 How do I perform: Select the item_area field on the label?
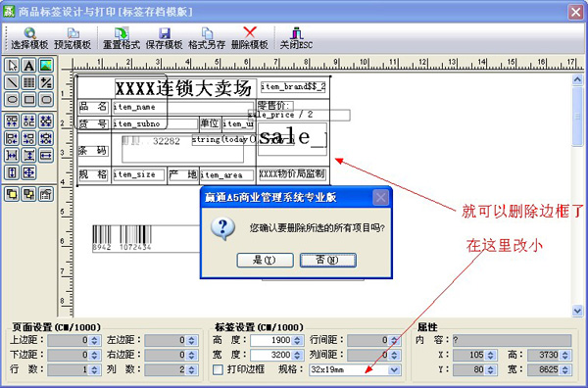pyautogui.click(x=227, y=175)
